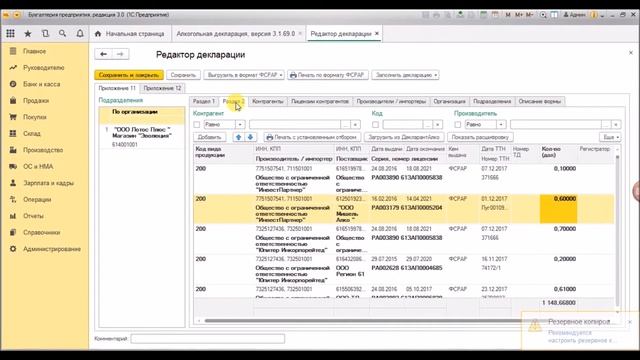Screen dimensions: 640x360
Task: Switch to Приложение 12 tab
Action: click(x=162, y=88)
